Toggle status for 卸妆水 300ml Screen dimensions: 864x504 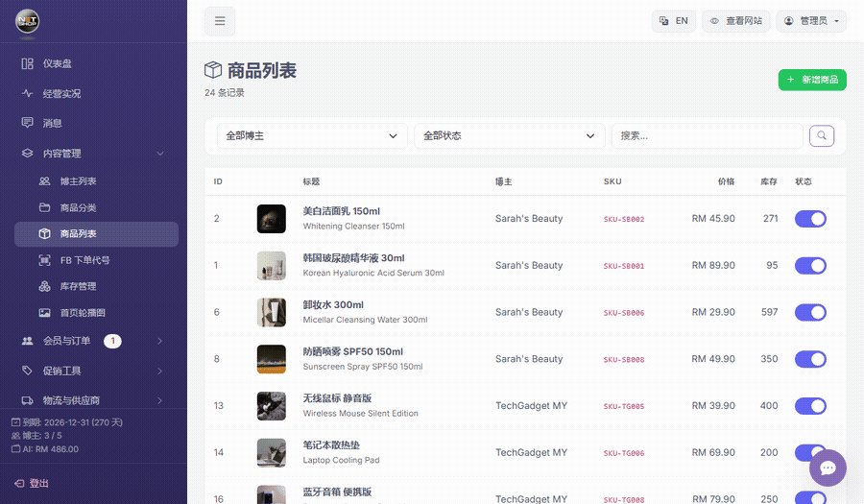(810, 312)
